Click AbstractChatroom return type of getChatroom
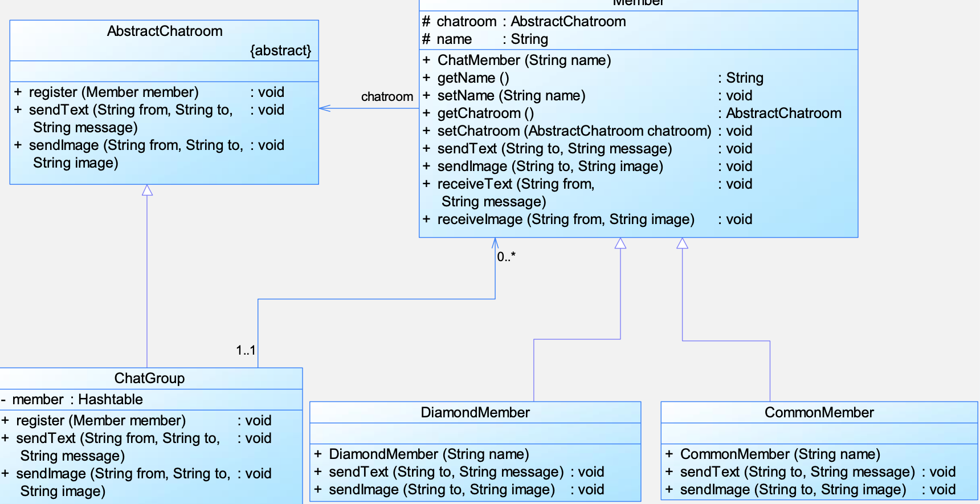This screenshot has height=504, width=980. click(783, 113)
